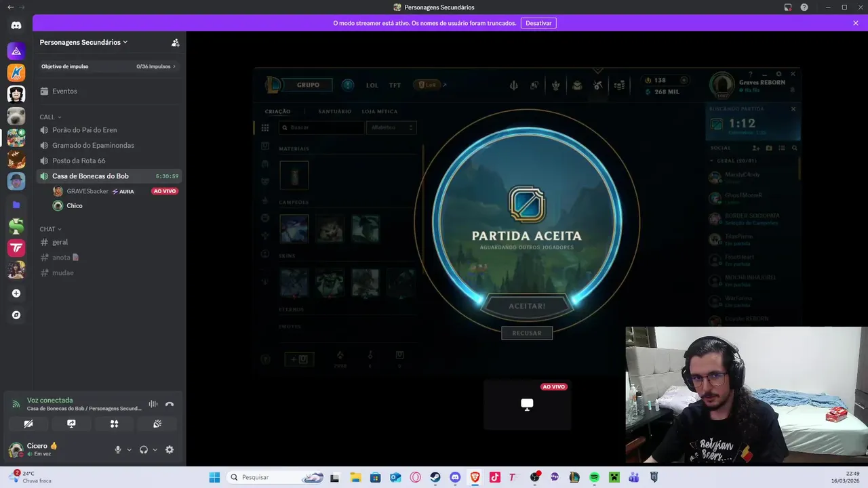Open Discord user settings gear

coord(170,449)
